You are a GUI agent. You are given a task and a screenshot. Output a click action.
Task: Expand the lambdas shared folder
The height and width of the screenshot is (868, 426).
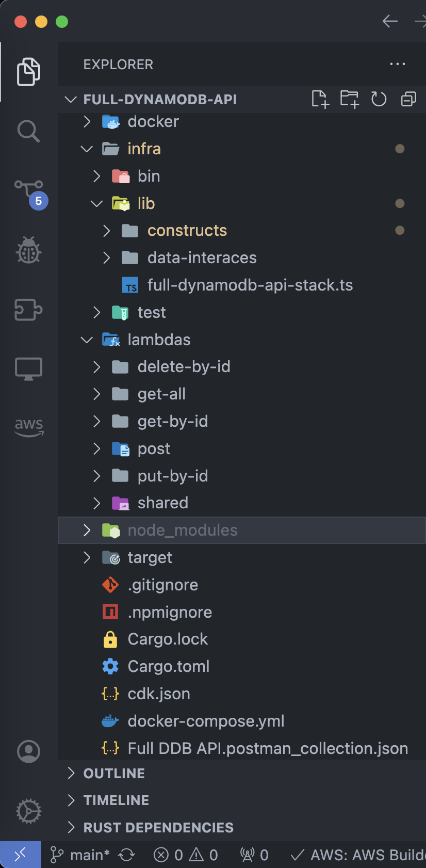[161, 503]
